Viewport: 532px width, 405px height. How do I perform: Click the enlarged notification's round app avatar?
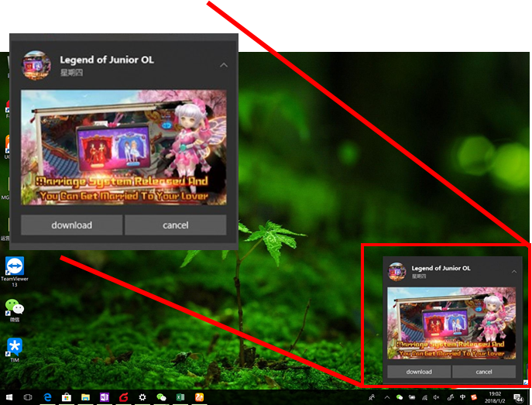[36, 65]
